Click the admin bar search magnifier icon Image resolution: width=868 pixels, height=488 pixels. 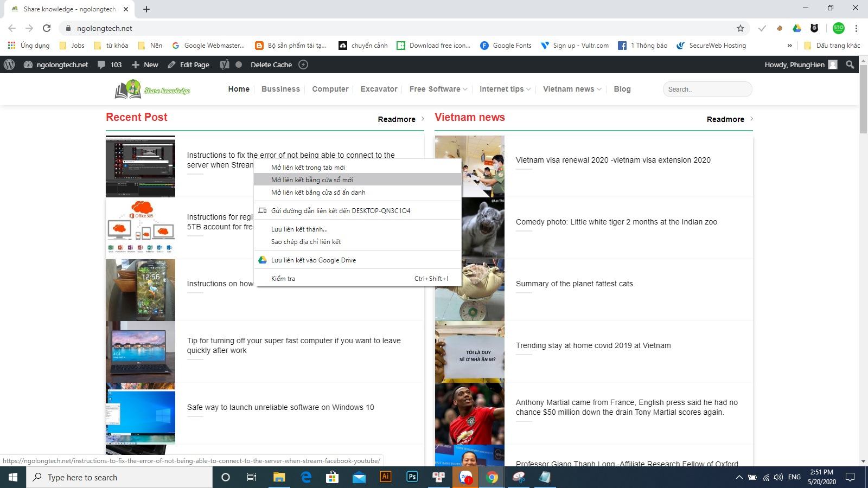pyautogui.click(x=850, y=65)
